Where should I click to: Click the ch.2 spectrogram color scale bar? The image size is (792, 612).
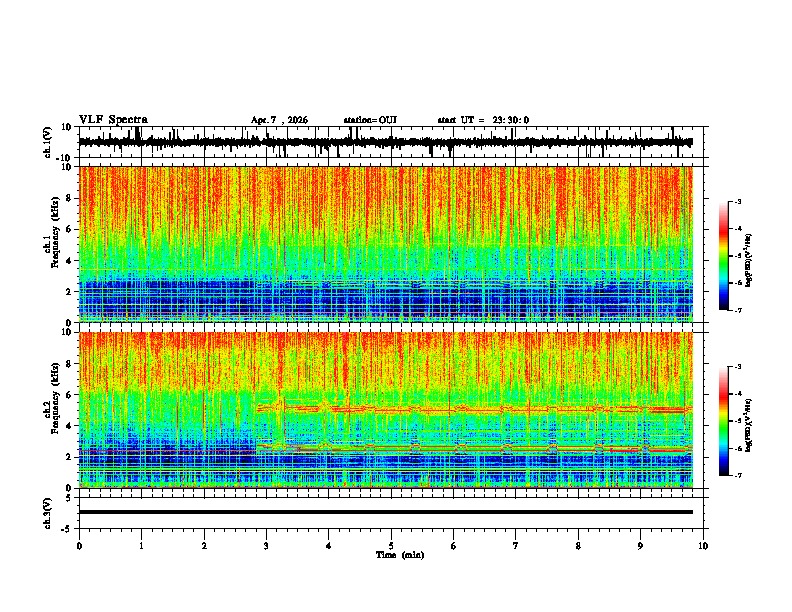coord(723,421)
